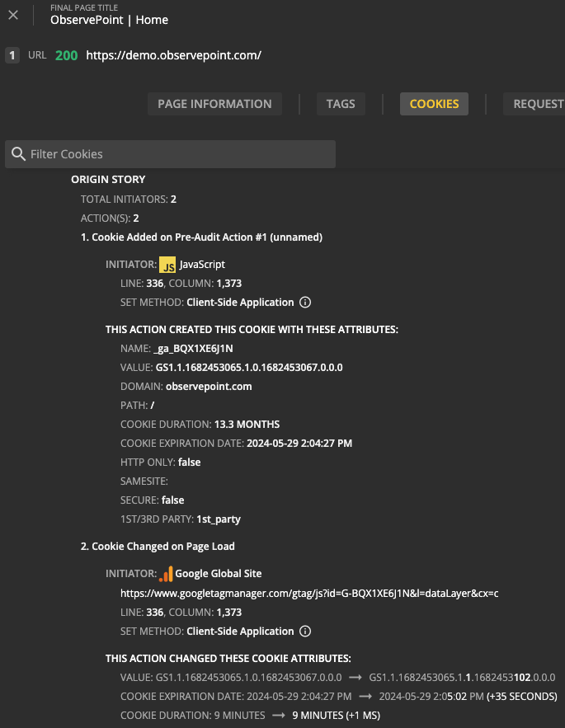Click 1st/3rd Party: 1st_party line
The width and height of the screenshot is (565, 728).
[x=181, y=519]
